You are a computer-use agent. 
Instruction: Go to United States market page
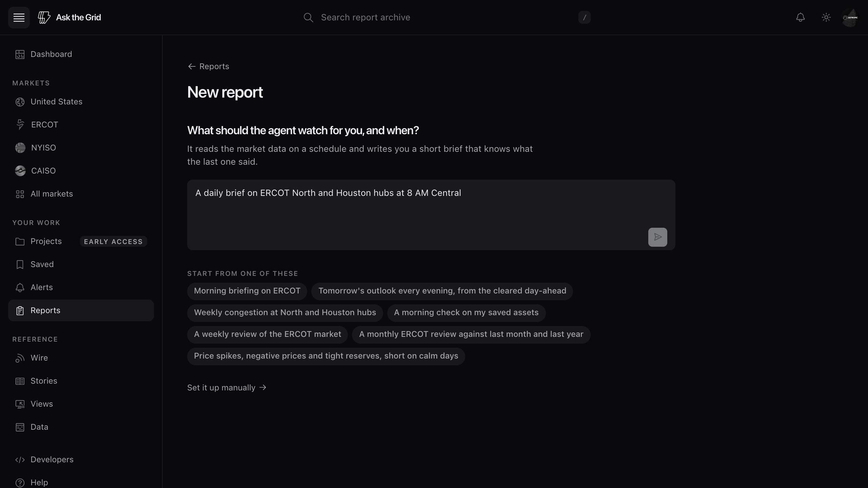(x=81, y=102)
